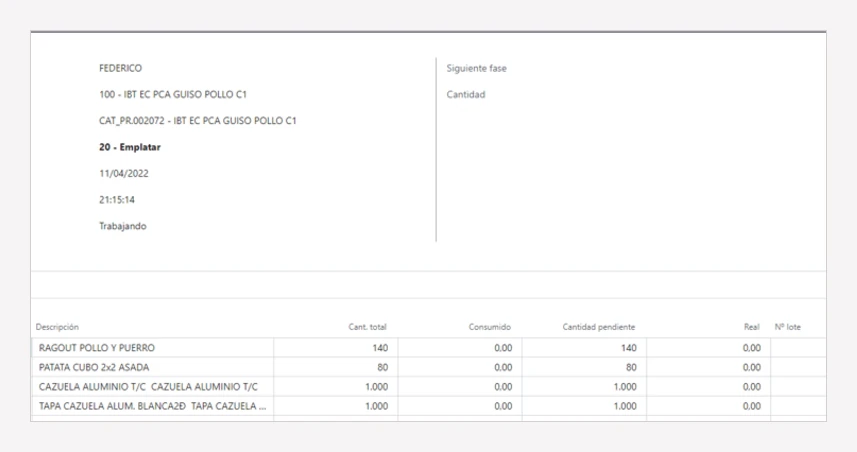Click total quantity 1.000 for CAZUELA ALUMINIO
Viewport: 857px width, 452px height.
(377, 386)
